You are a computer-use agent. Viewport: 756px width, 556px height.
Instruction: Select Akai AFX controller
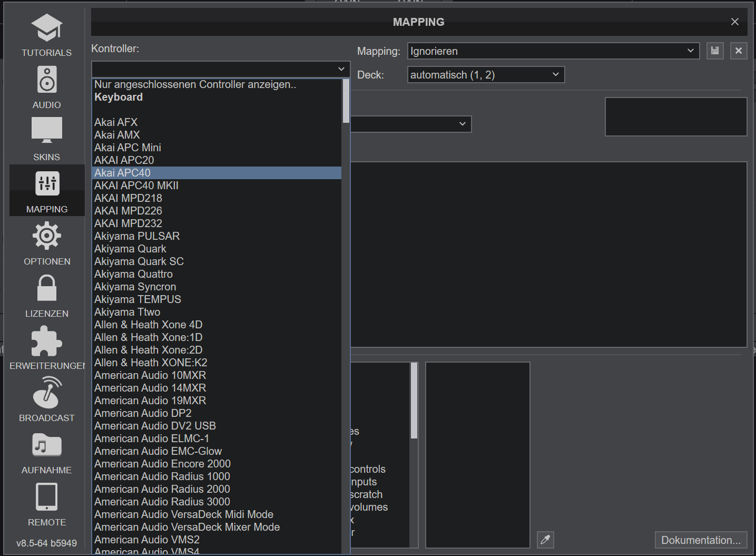pos(217,122)
